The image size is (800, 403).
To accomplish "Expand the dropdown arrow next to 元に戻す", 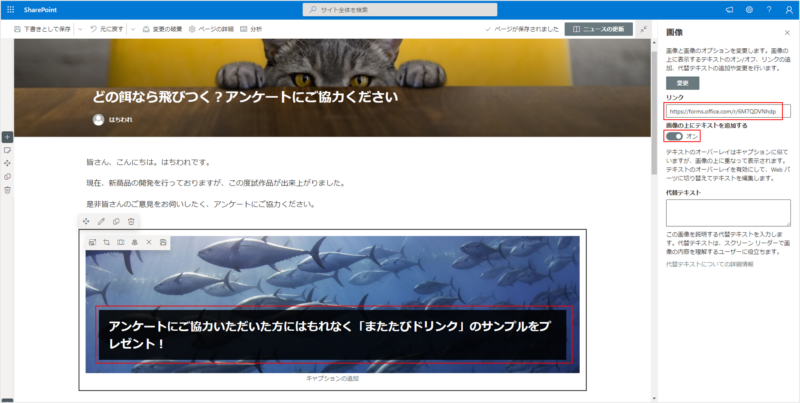I will [x=132, y=29].
